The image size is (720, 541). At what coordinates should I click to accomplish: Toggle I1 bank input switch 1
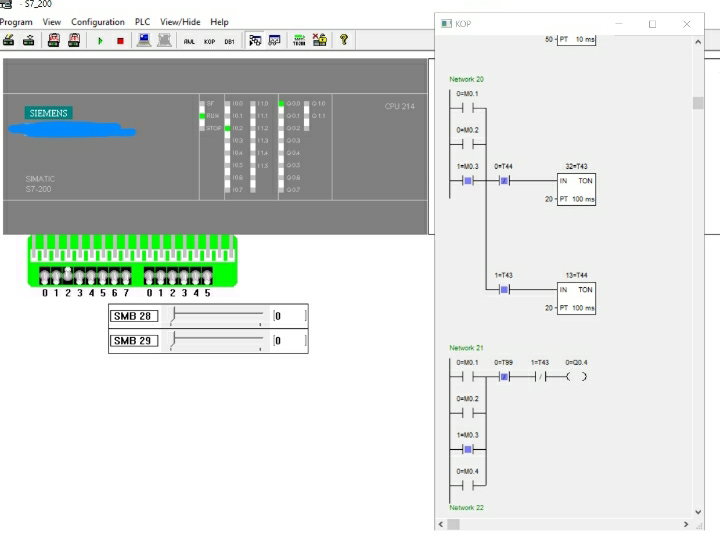(161, 277)
